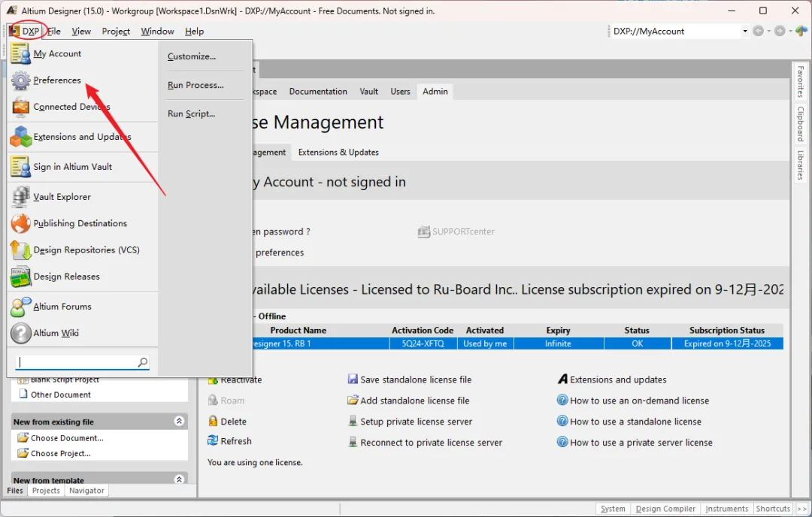This screenshot has width=812, height=517.
Task: Click help icon for standalone license
Action: pos(562,421)
